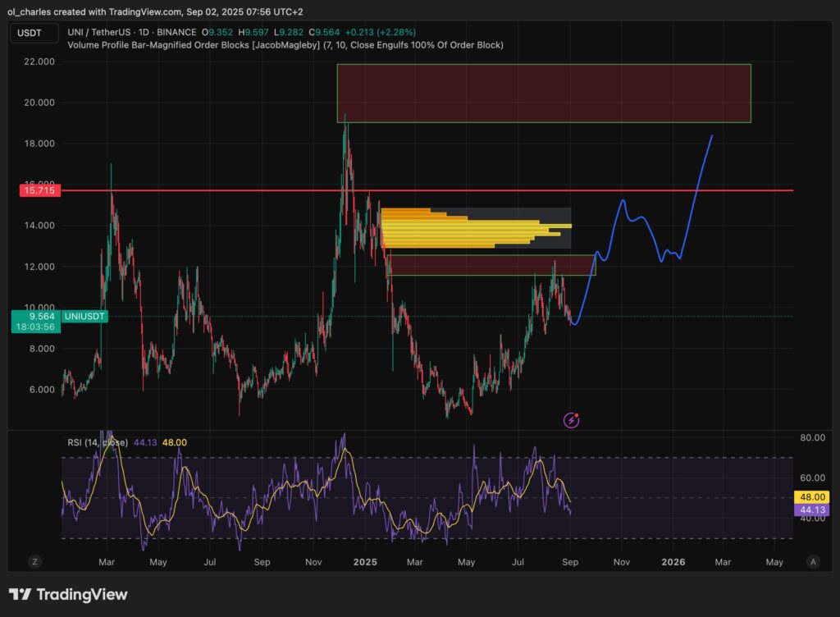
Task: Click the yellow volume profile histogram
Action: [x=476, y=227]
